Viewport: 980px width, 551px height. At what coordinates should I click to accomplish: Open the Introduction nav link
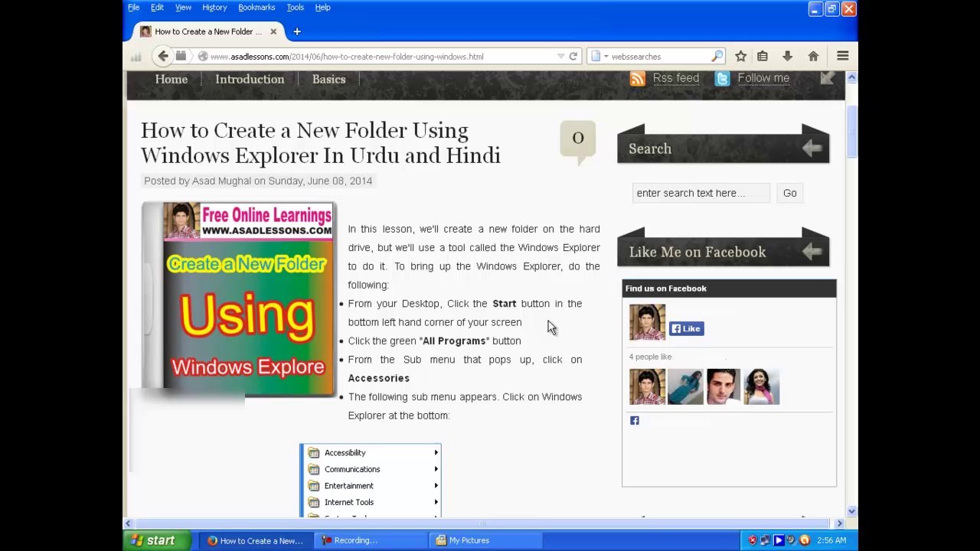250,80
